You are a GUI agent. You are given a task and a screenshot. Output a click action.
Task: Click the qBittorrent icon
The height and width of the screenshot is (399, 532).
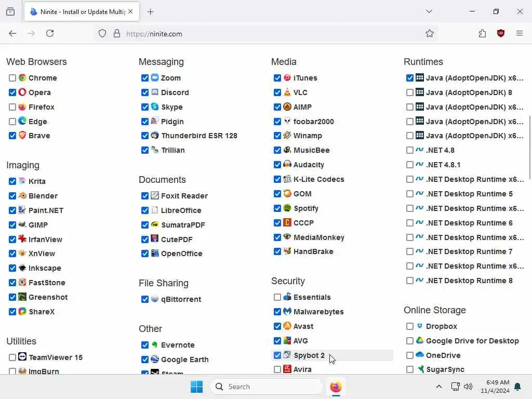155,299
